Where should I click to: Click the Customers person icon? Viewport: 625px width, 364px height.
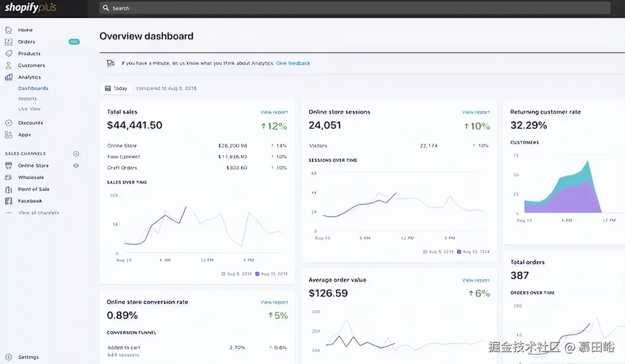pyautogui.click(x=8, y=65)
